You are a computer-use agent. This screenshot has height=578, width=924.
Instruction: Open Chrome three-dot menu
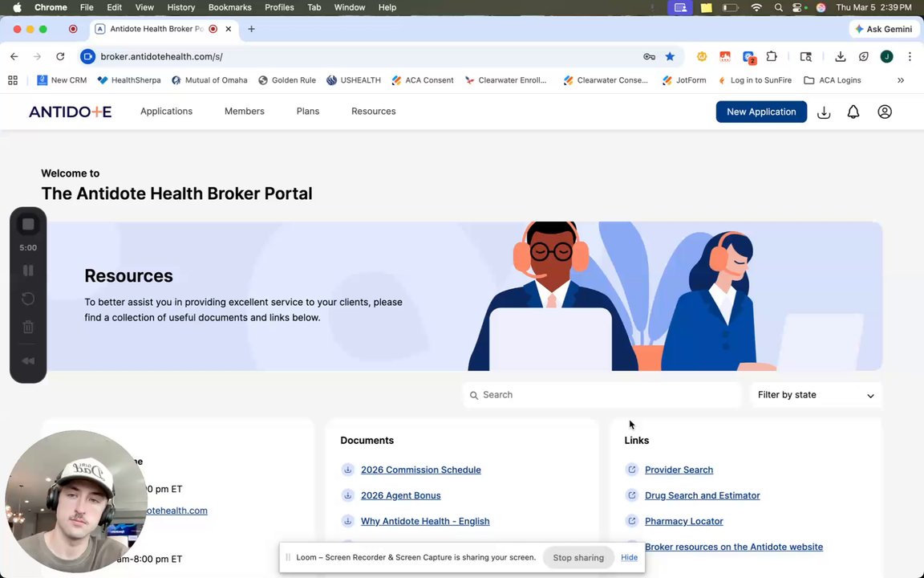click(x=910, y=57)
